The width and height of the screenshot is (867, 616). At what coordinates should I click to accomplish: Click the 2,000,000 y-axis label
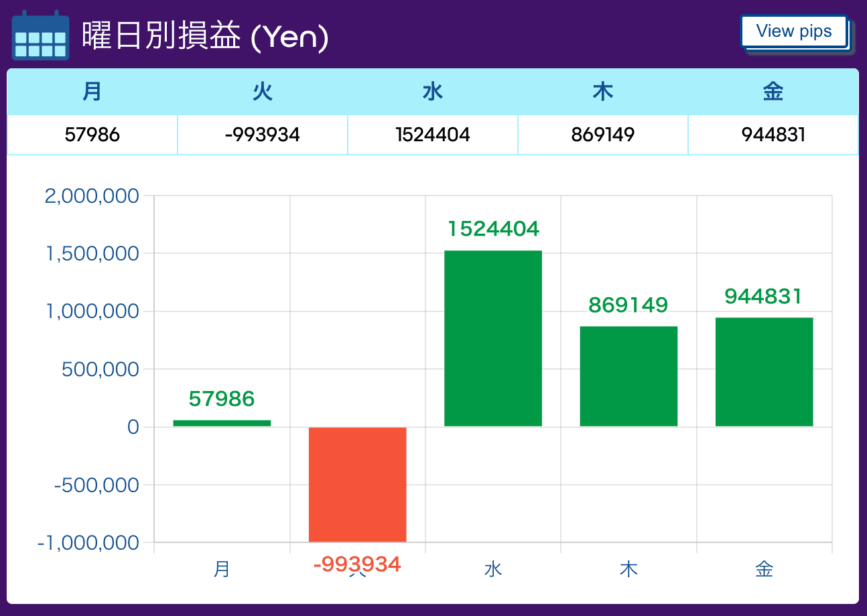[92, 196]
